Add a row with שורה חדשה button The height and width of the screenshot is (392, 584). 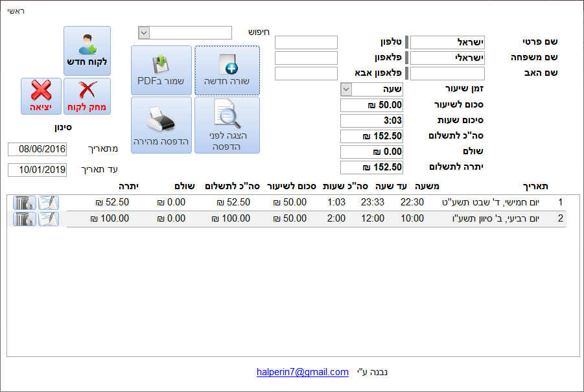point(228,71)
